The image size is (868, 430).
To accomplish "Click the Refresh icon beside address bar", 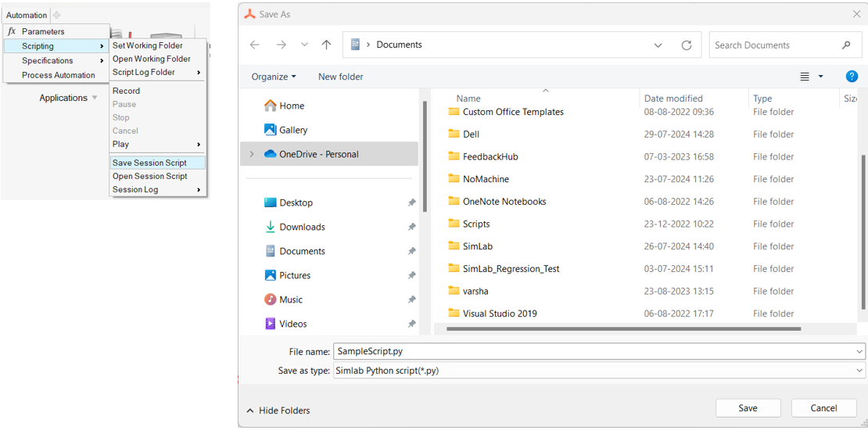I will tap(687, 45).
